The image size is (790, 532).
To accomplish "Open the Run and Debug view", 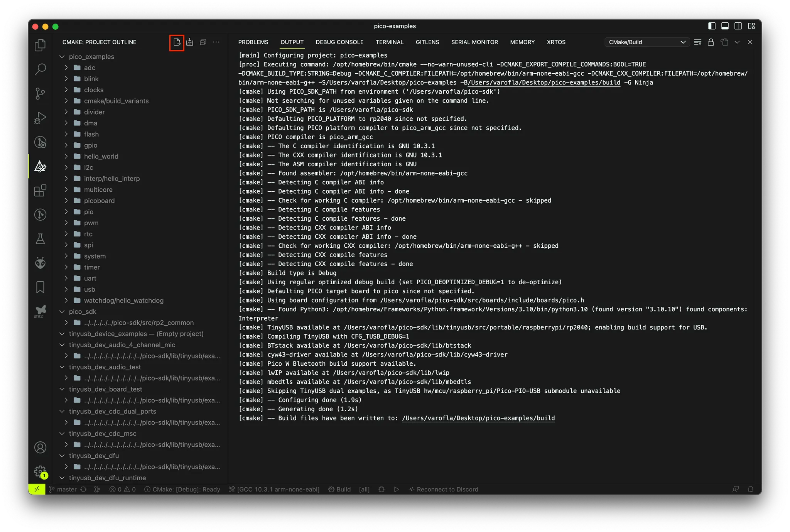I will [x=40, y=118].
